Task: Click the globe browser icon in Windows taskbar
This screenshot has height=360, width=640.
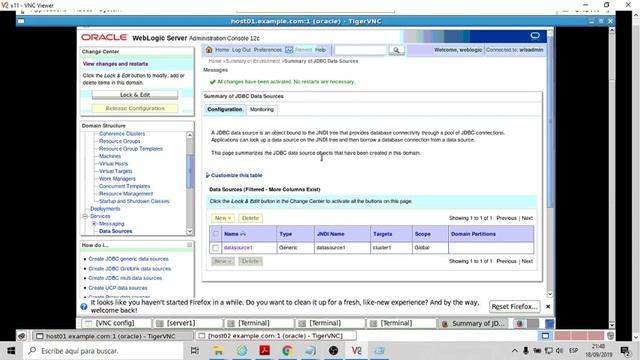Action: [242, 351]
